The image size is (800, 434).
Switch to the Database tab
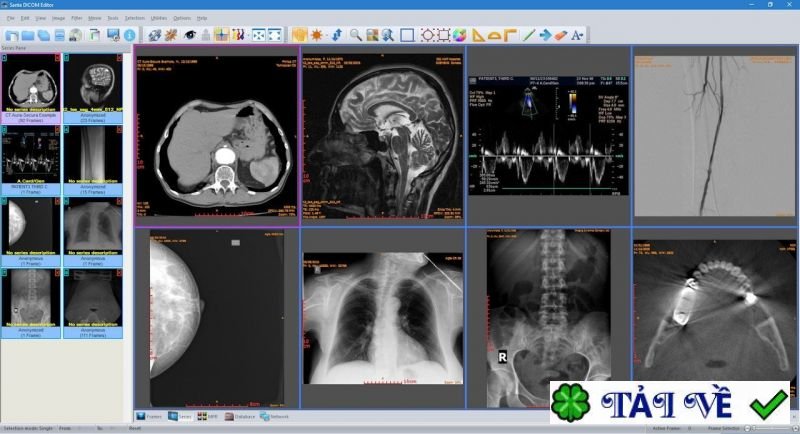(x=240, y=417)
